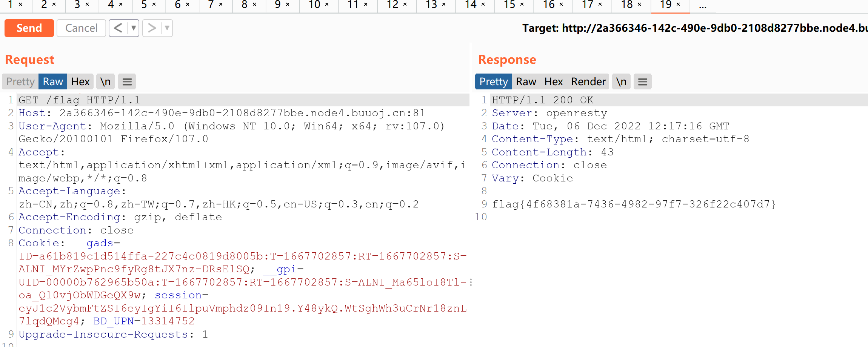Image resolution: width=868 pixels, height=347 pixels.
Task: Select Repeater tab 18
Action: click(627, 5)
